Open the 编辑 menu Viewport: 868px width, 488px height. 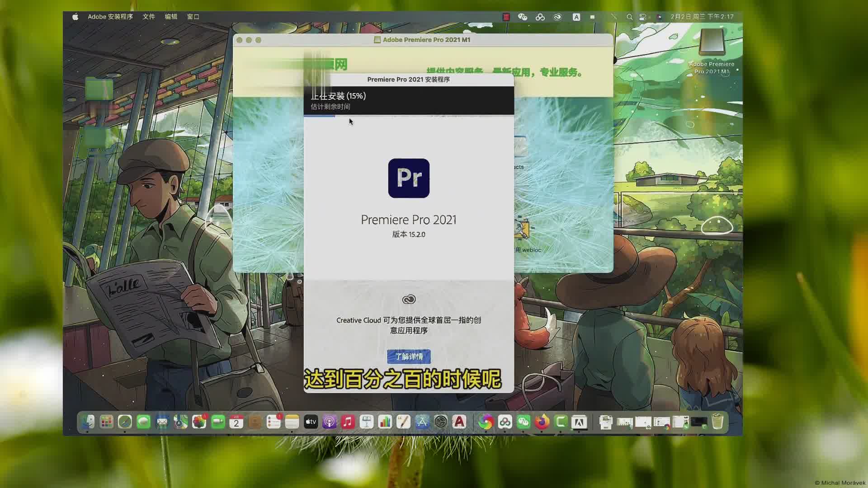pos(171,17)
